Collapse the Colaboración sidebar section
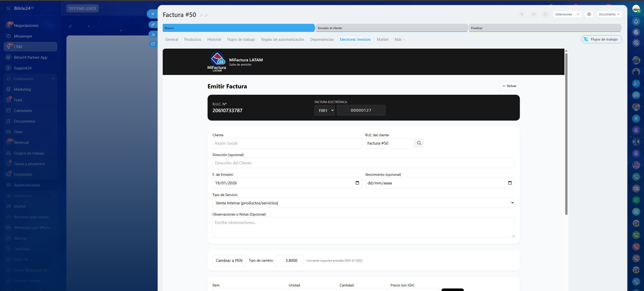 pos(53,79)
